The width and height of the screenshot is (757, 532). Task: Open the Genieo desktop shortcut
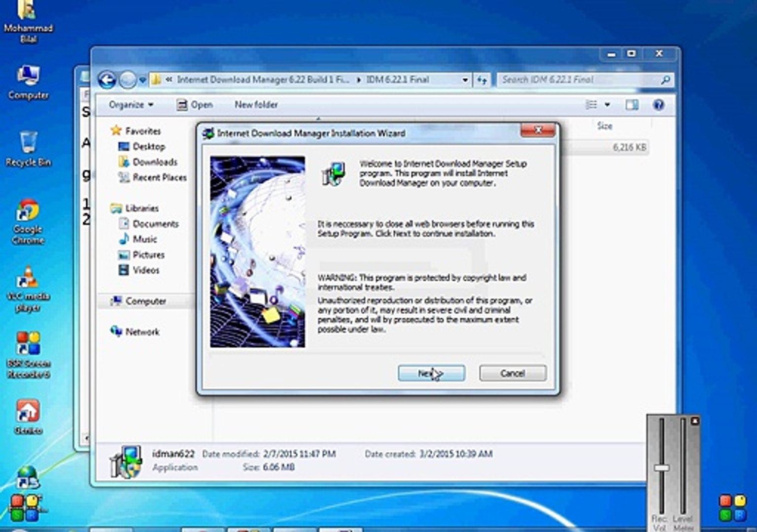(x=28, y=417)
